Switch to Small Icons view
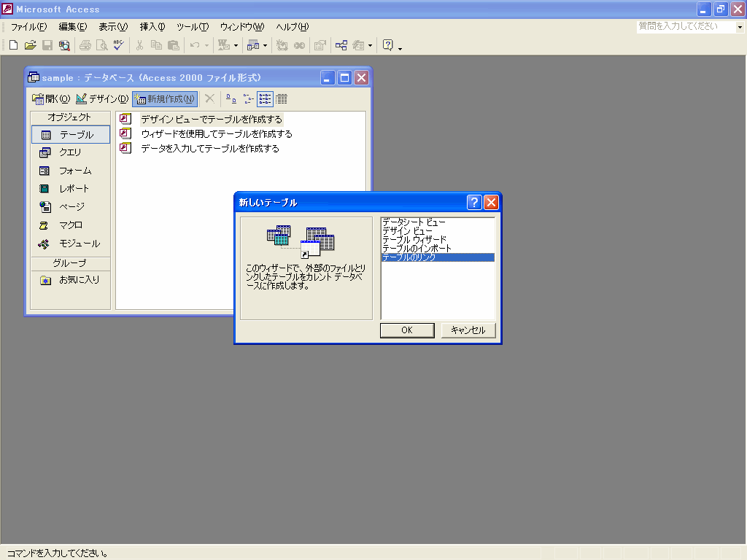The height and width of the screenshot is (560, 747). [x=248, y=99]
